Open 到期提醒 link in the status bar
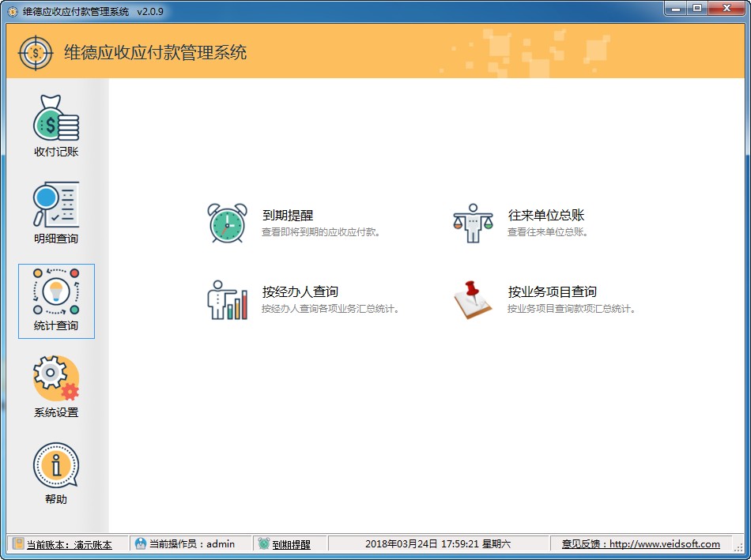This screenshot has width=751, height=560. 291,544
